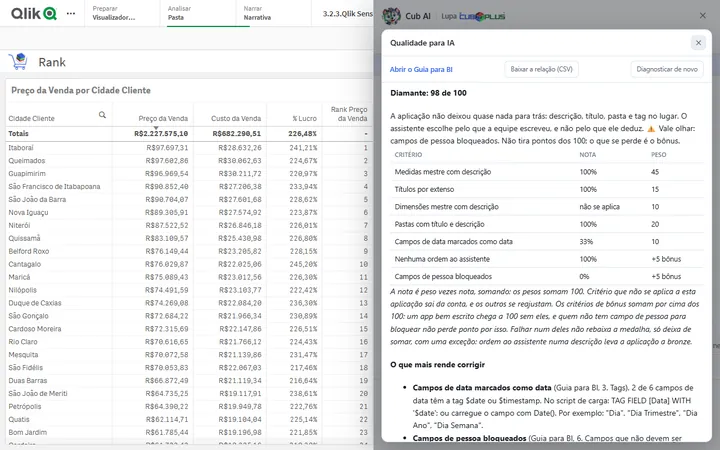This screenshot has height=450, width=720.
Task: Click Títulos por extenso criterion row
Action: (546, 189)
